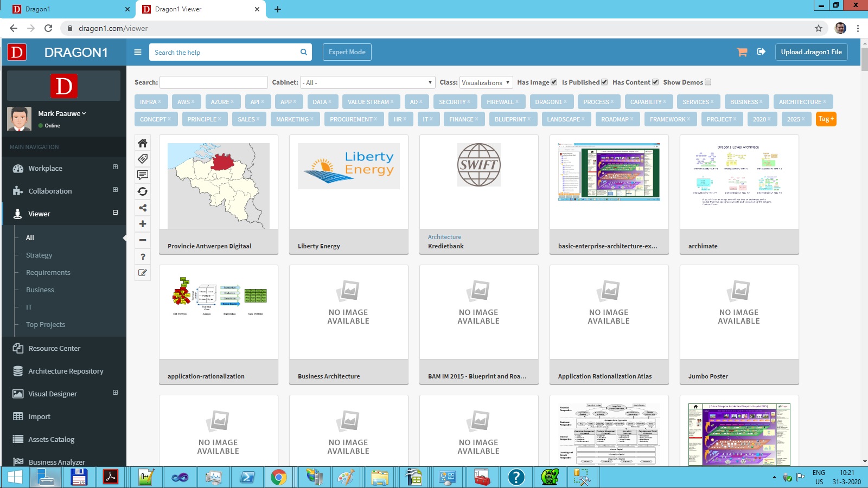This screenshot has width=868, height=488.
Task: Click the plus zoom-in icon in the toolbar
Action: coord(143,224)
